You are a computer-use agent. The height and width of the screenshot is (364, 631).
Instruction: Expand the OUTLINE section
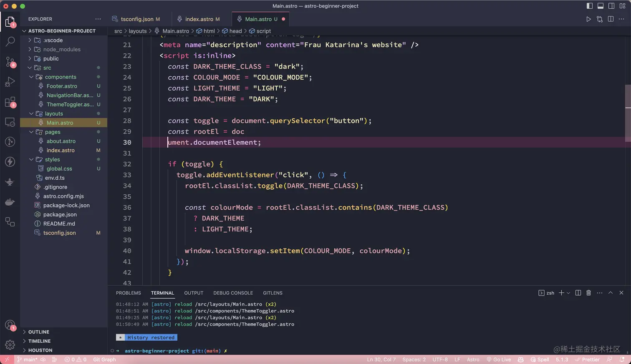click(x=64, y=332)
